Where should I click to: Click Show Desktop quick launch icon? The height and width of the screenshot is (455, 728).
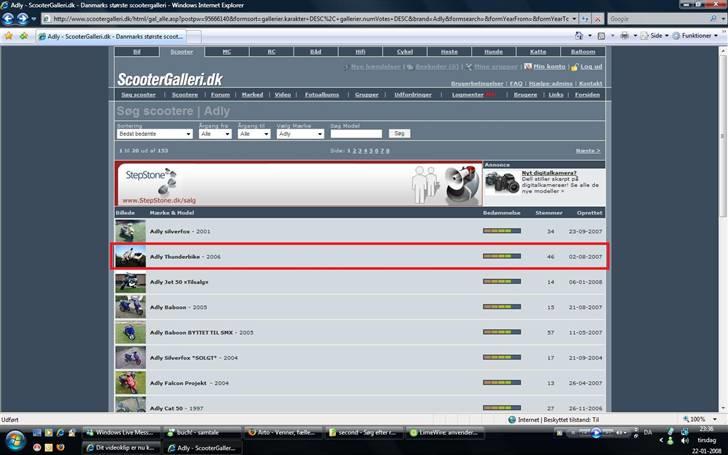[x=37, y=433]
